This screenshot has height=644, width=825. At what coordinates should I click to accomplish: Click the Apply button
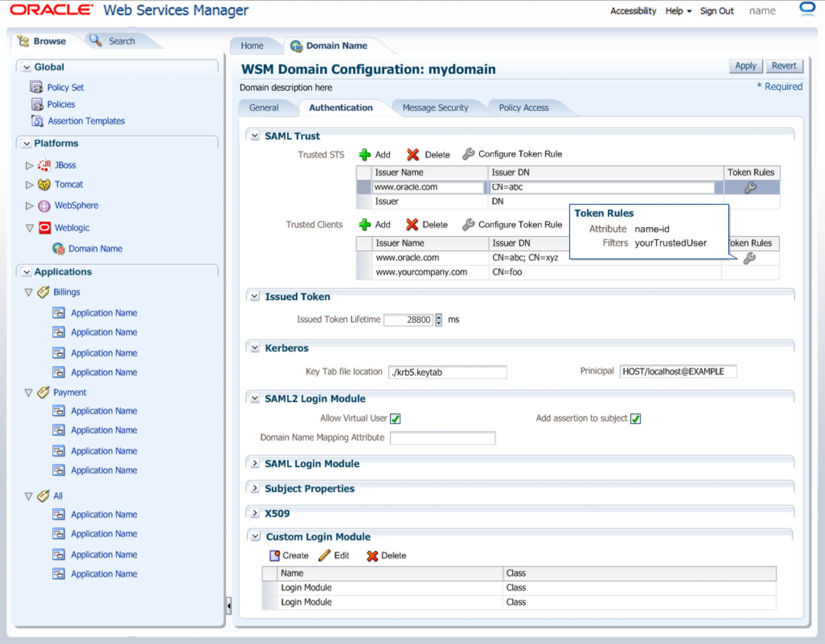746,66
